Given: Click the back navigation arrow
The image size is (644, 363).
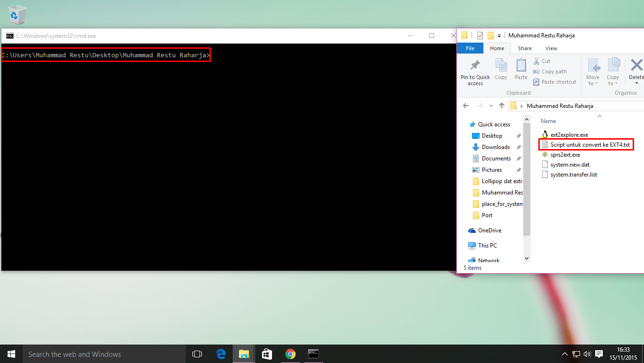Looking at the screenshot, I should pyautogui.click(x=466, y=106).
